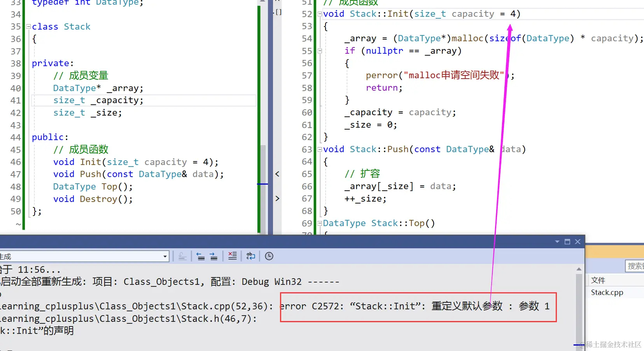Click the // 成员变量 comment line 39

(81, 75)
